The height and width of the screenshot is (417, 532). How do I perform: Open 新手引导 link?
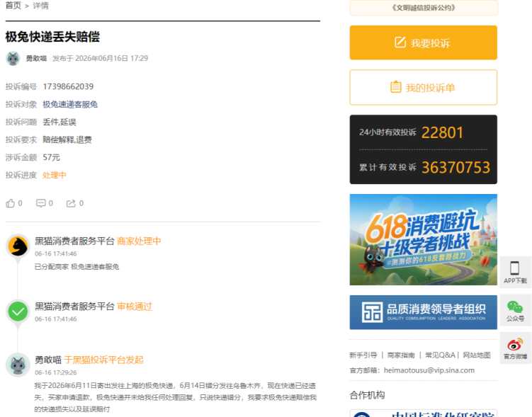363,355
